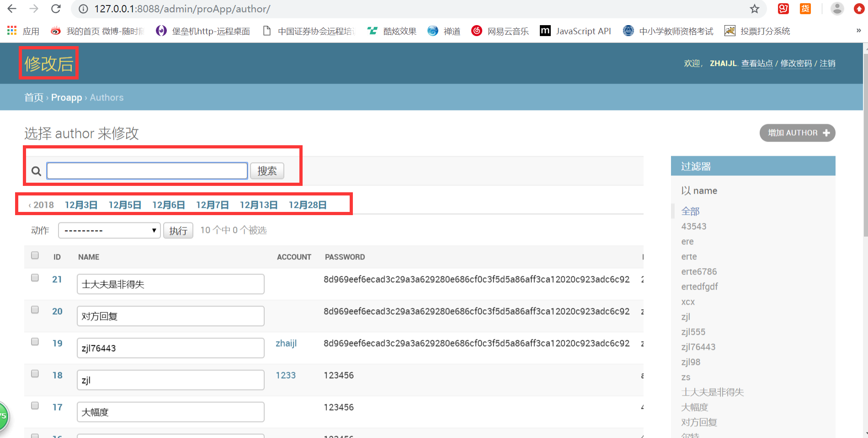Click inside the search input field
The height and width of the screenshot is (438, 868).
pos(146,170)
